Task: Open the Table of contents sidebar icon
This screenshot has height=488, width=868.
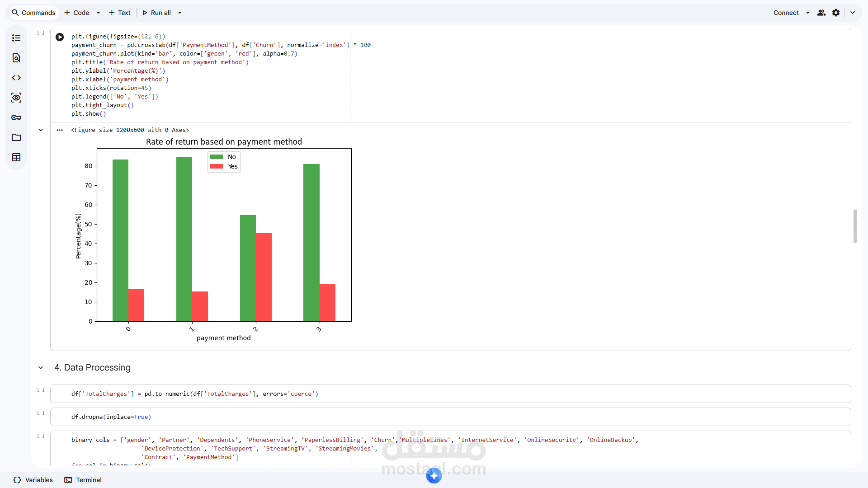Action: (x=16, y=38)
